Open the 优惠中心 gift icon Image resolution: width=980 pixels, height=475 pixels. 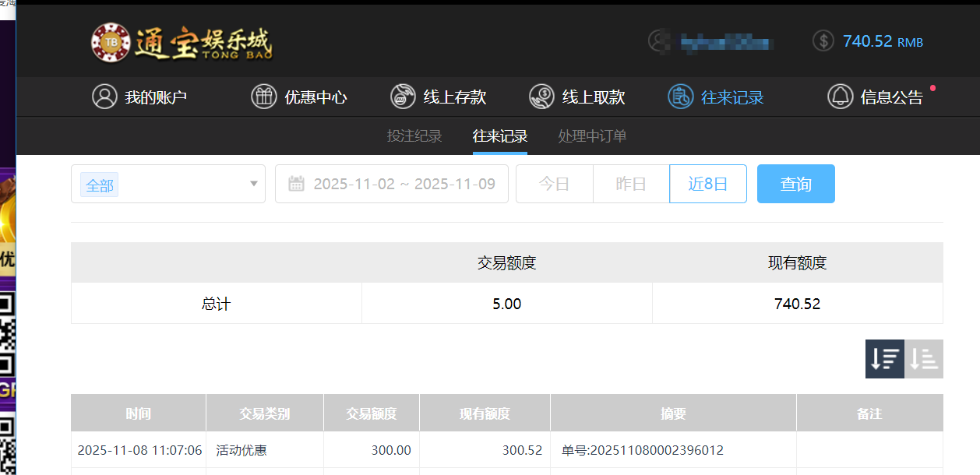click(x=264, y=96)
